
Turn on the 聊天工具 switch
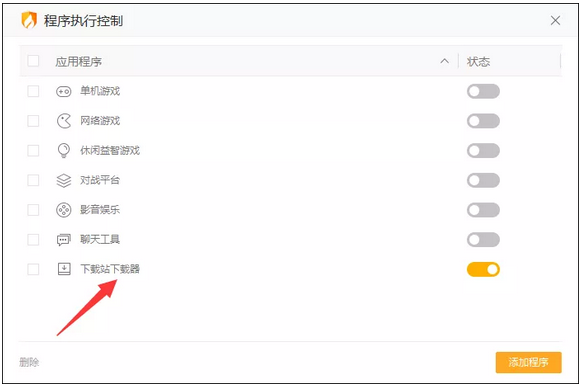click(x=483, y=240)
